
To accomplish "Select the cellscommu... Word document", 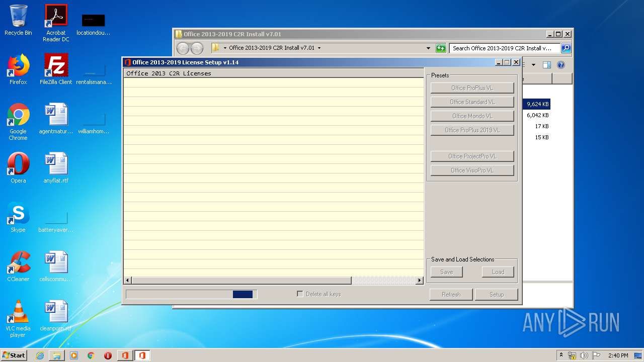I will click(56, 266).
